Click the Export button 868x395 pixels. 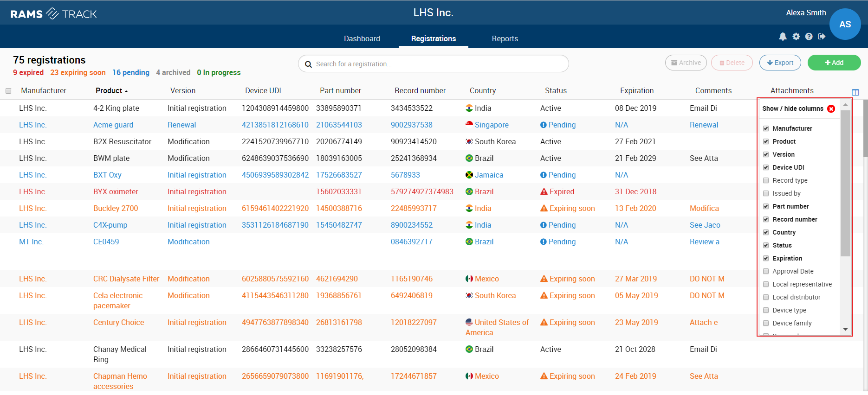click(780, 63)
